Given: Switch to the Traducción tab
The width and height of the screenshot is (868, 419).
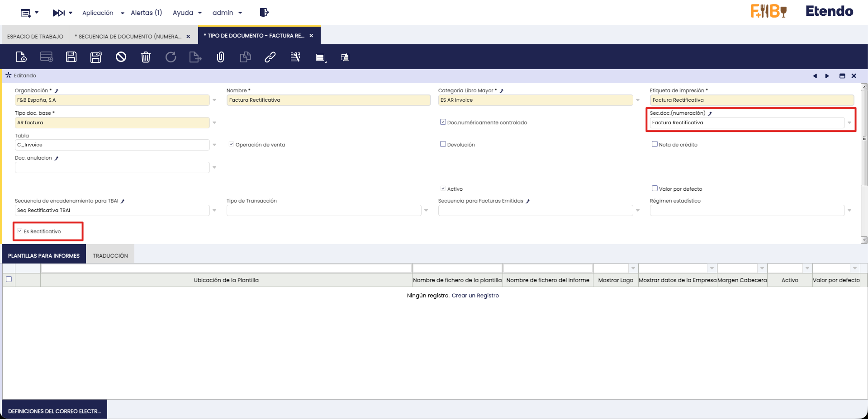Looking at the screenshot, I should click(110, 256).
